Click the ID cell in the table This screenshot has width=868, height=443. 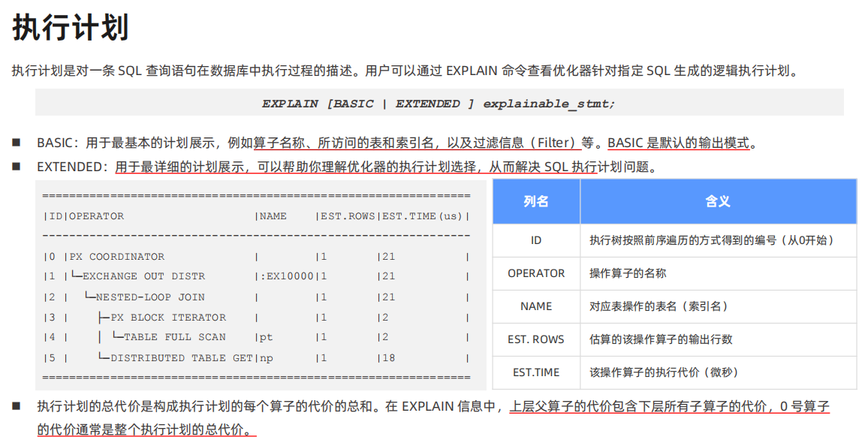[x=536, y=240]
